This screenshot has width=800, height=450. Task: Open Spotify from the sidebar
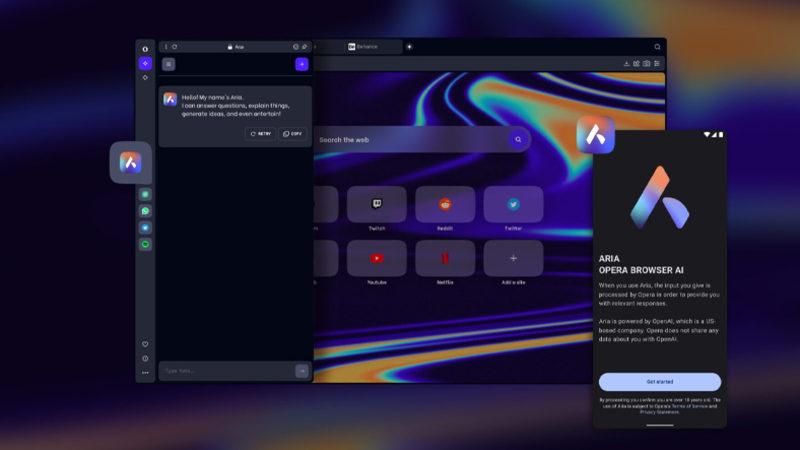coord(145,243)
